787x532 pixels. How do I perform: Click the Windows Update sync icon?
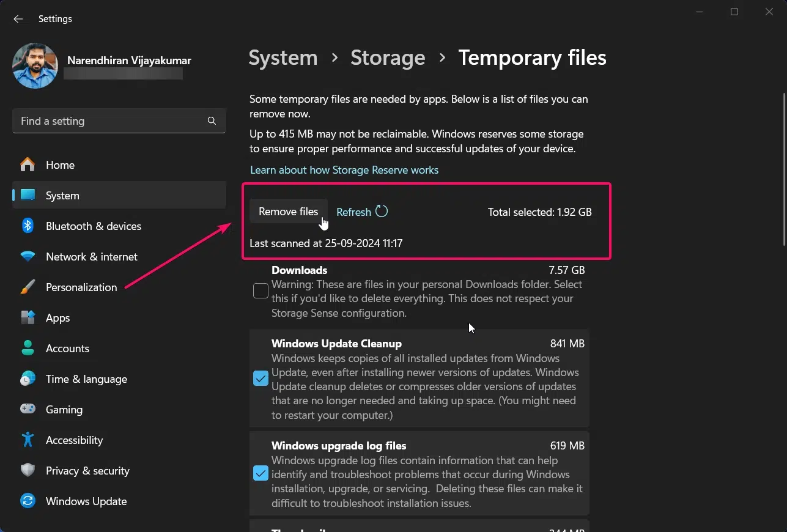(28, 501)
